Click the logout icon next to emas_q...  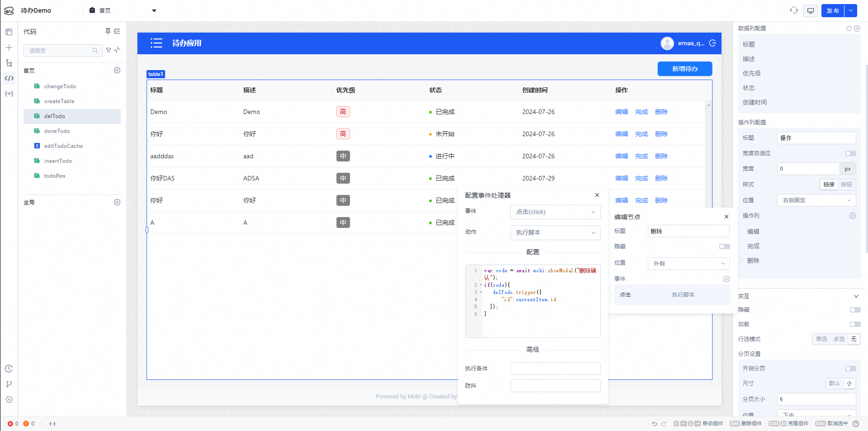[x=712, y=43]
